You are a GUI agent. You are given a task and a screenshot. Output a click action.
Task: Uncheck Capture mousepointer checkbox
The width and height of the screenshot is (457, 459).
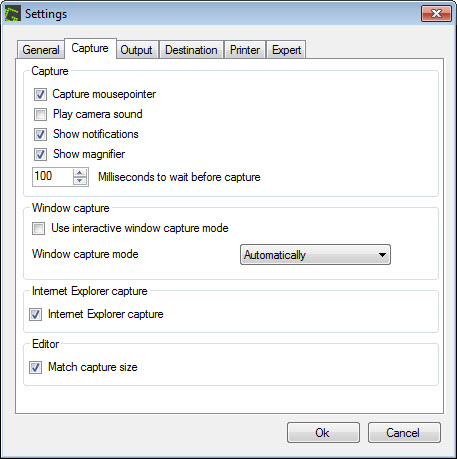point(40,94)
